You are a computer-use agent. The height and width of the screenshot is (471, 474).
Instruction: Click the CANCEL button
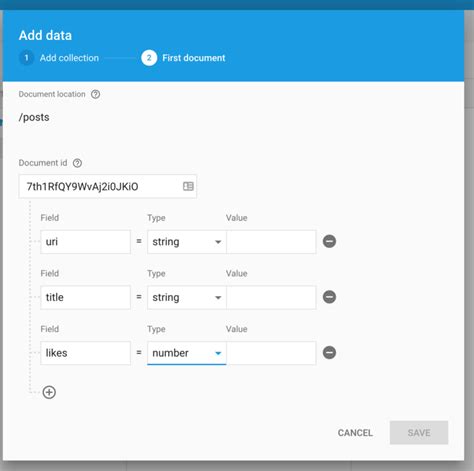(355, 433)
